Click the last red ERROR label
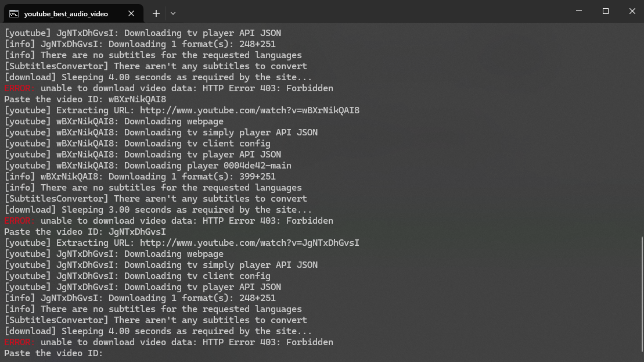The image size is (644, 362). click(19, 342)
